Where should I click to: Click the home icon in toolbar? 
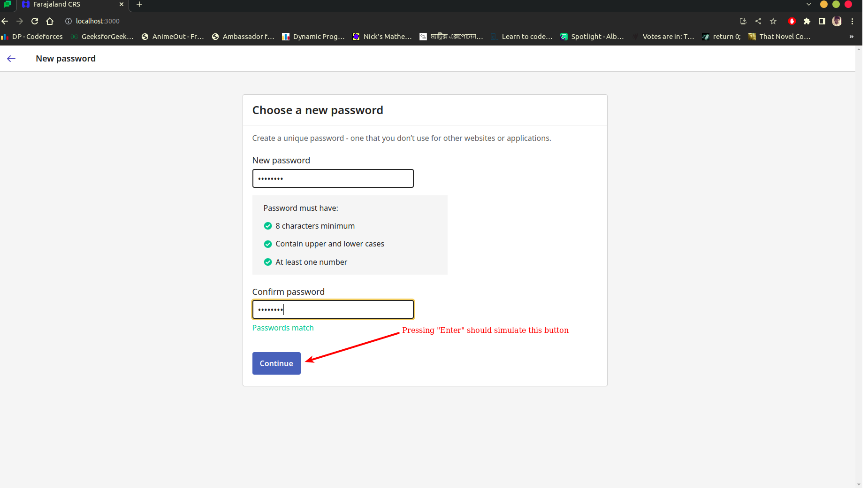(x=50, y=21)
